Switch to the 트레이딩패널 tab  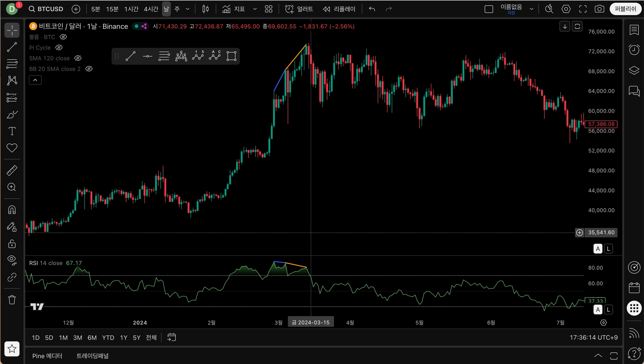point(93,356)
